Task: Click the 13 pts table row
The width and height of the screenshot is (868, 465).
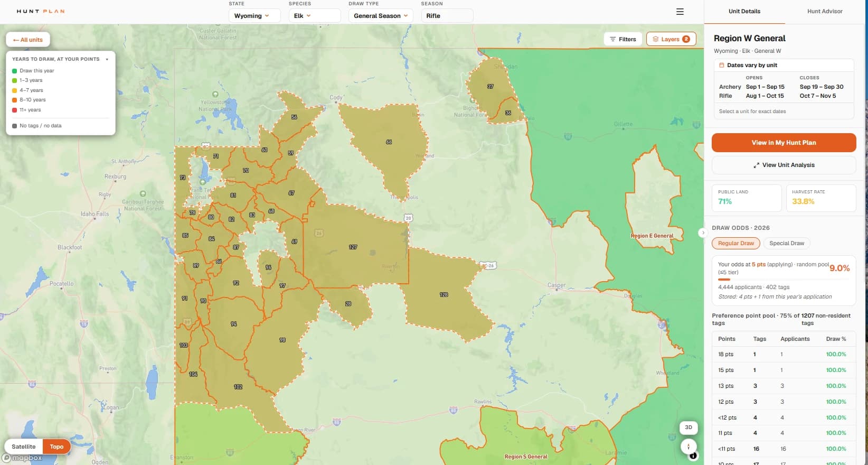Action: click(x=784, y=386)
